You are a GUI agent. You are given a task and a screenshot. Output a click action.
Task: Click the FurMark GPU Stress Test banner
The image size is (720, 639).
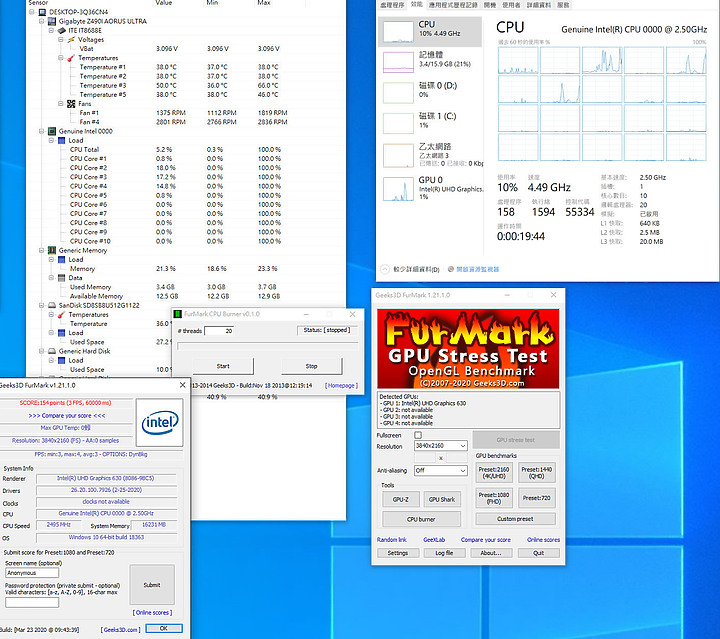(468, 348)
